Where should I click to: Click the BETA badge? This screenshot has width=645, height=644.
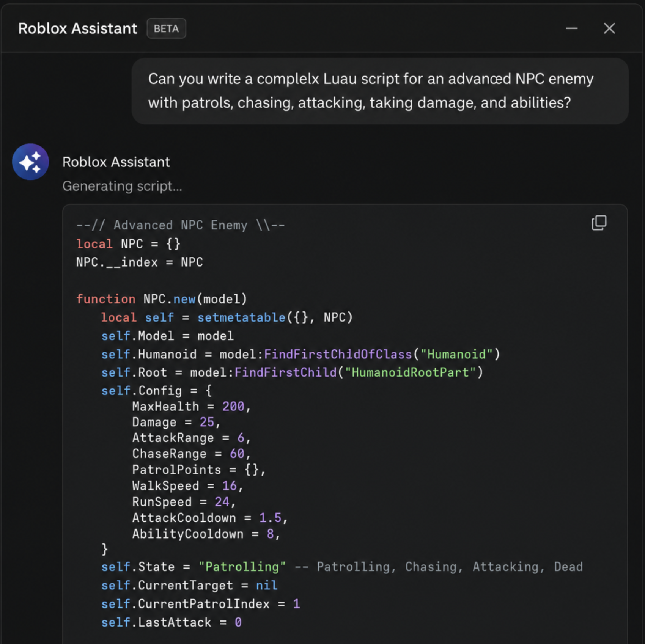166,28
